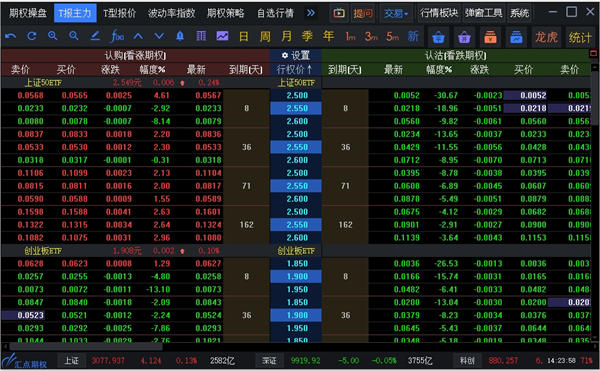Click the vertical scrollbar on the right

(x=593, y=98)
